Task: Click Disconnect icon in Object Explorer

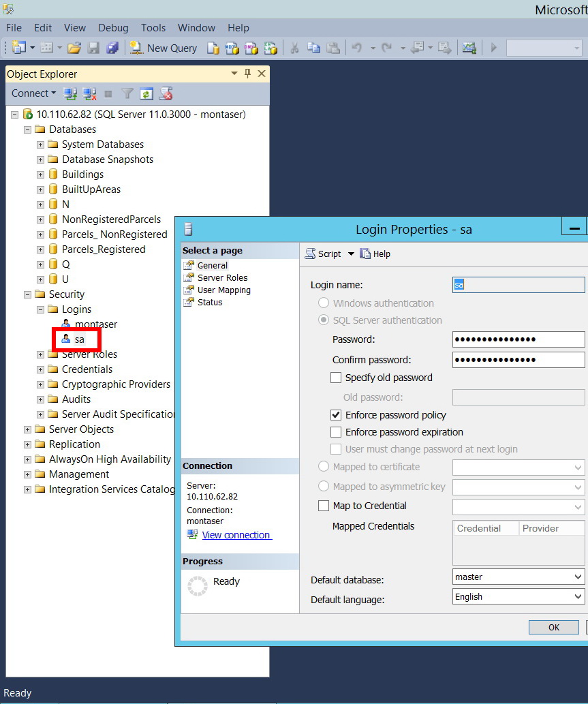Action: pos(89,94)
